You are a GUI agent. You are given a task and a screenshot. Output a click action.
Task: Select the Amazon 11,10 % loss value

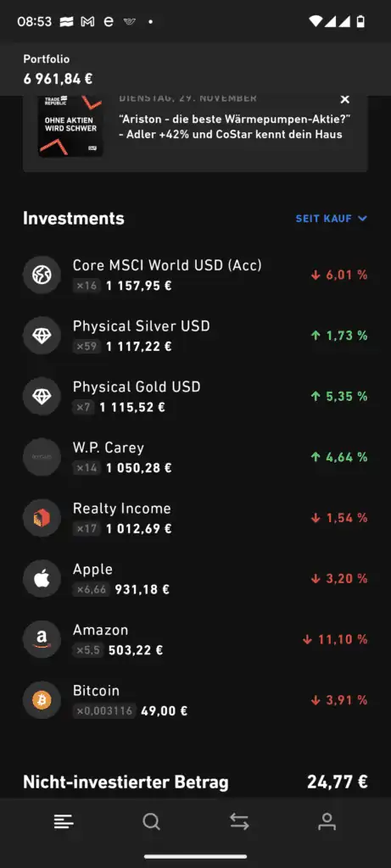(335, 639)
